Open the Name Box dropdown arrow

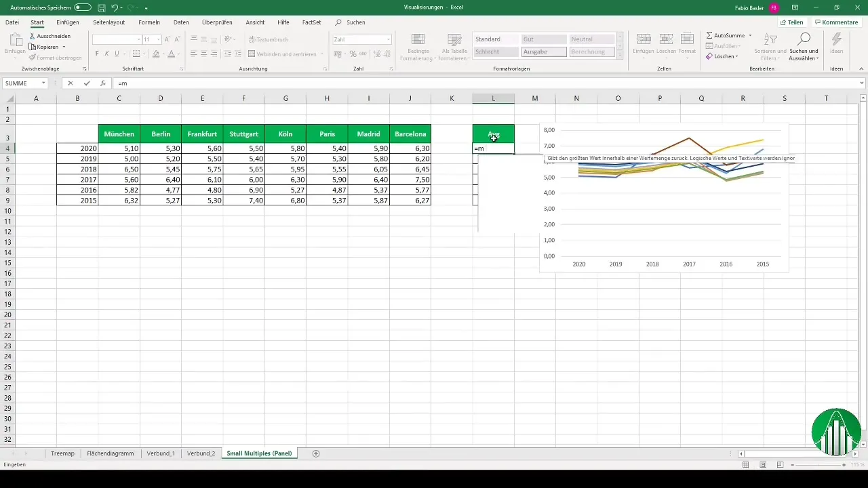[43, 83]
